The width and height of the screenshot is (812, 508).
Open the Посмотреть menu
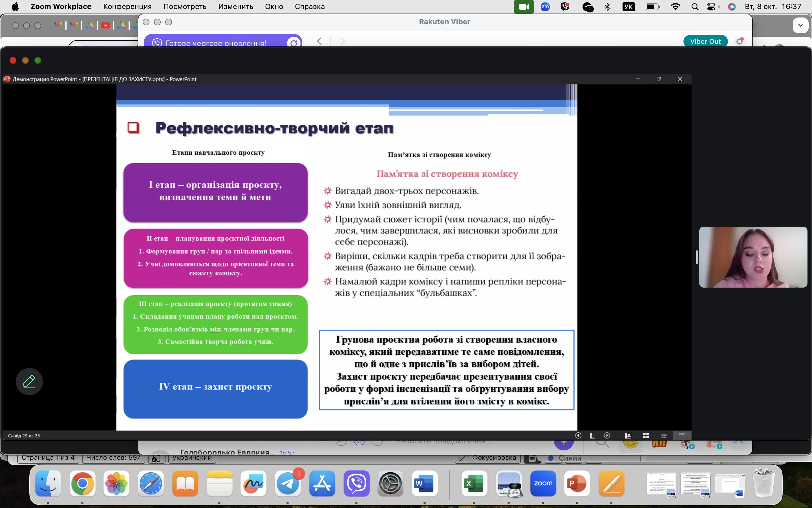[x=185, y=7]
